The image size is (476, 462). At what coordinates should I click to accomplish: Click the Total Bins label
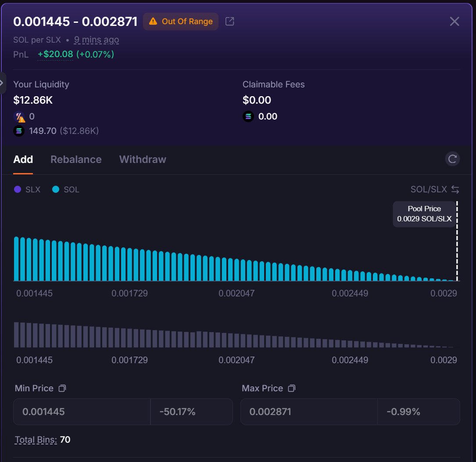point(36,440)
